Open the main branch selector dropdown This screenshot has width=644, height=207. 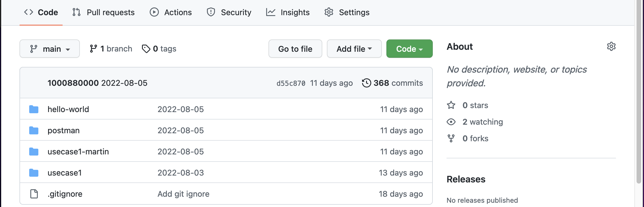click(x=50, y=49)
